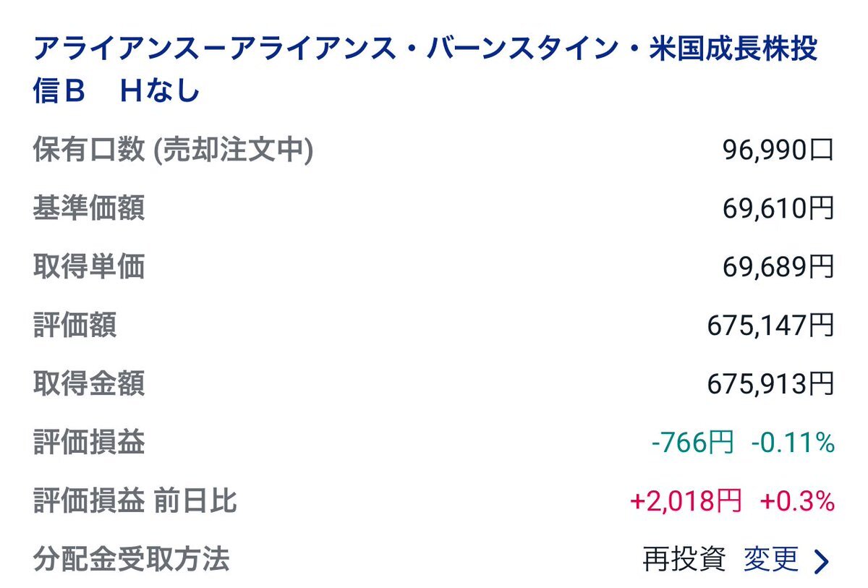Click the +0.3% day-over-day percentage

pos(797,501)
